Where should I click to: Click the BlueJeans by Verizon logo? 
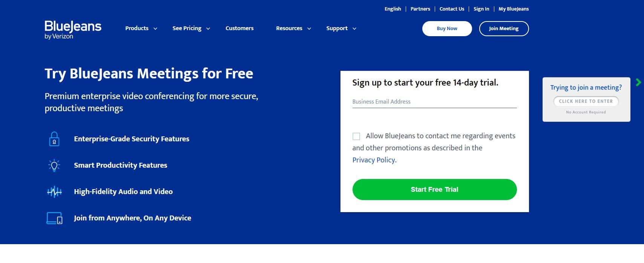tap(73, 30)
